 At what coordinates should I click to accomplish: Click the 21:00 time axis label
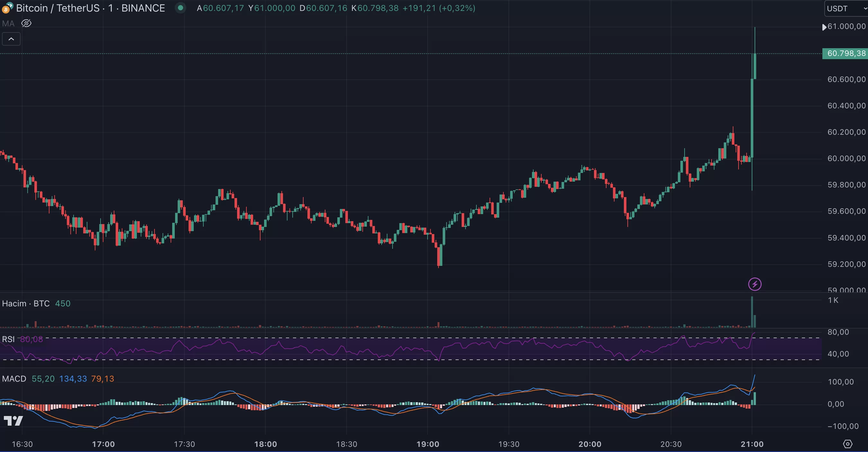point(752,444)
